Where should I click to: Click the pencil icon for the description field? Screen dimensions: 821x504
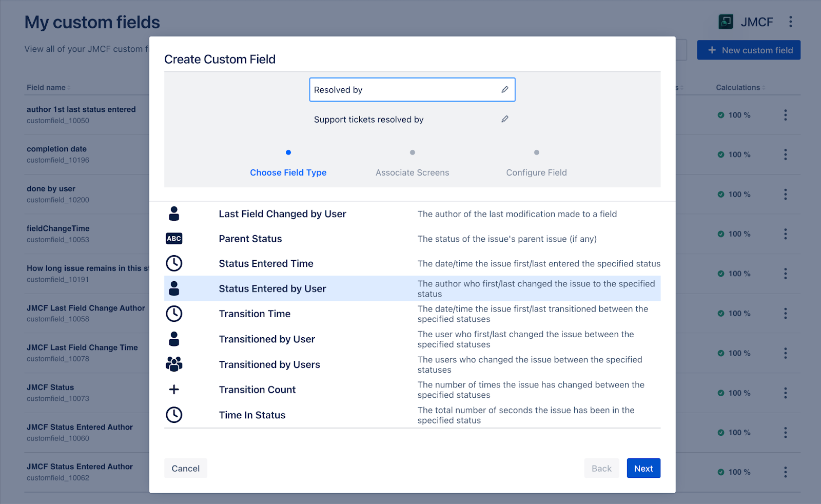pos(505,119)
